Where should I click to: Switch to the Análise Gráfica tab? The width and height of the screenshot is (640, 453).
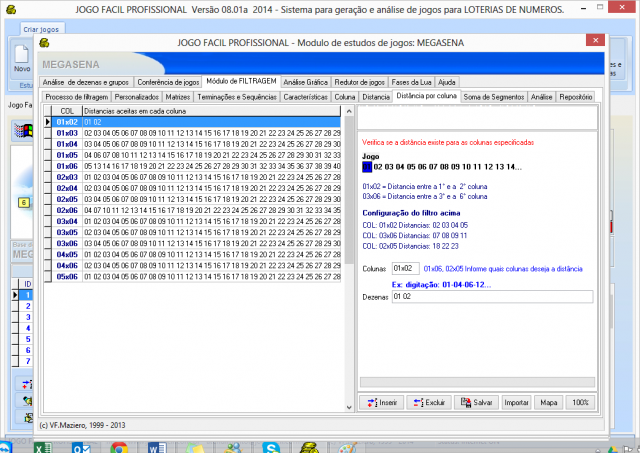305,81
